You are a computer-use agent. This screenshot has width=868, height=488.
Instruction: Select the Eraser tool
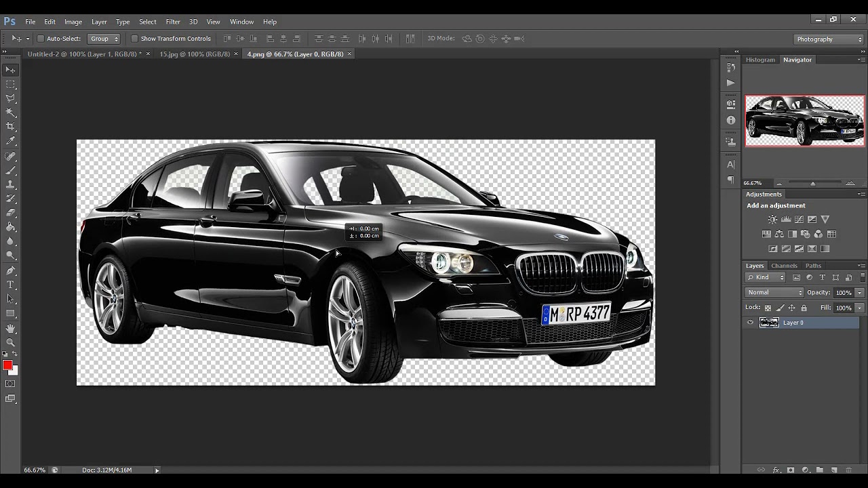coord(11,213)
